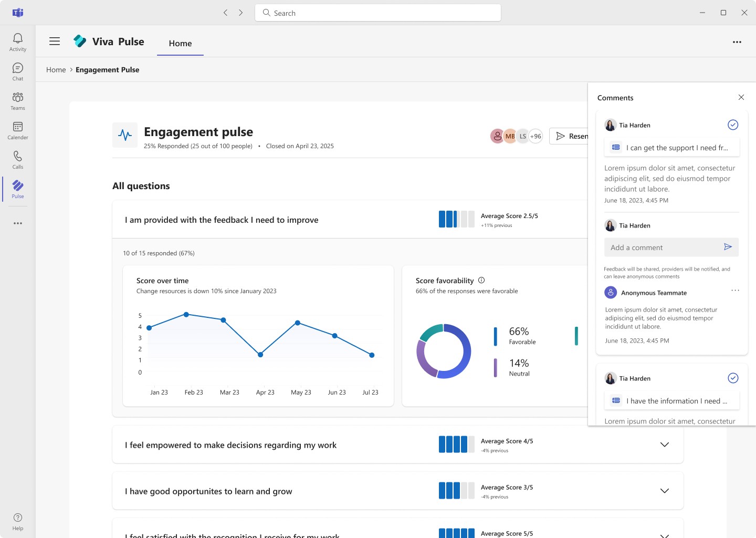
Task: Send the comment with arrow icon
Action: [x=728, y=247]
